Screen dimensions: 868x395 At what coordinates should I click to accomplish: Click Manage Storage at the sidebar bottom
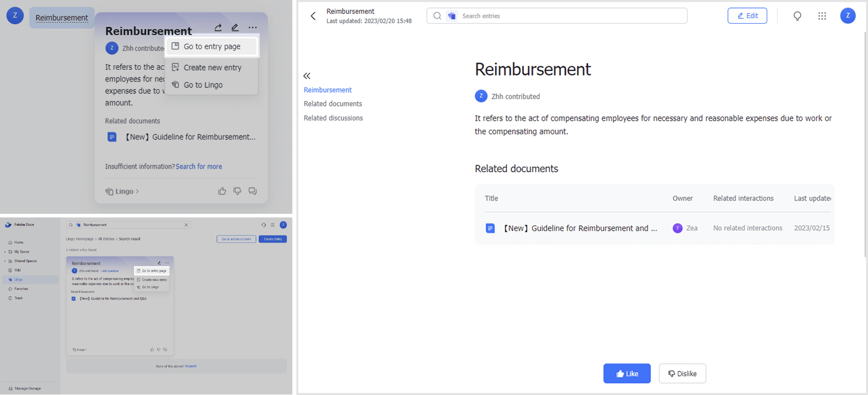click(x=28, y=388)
